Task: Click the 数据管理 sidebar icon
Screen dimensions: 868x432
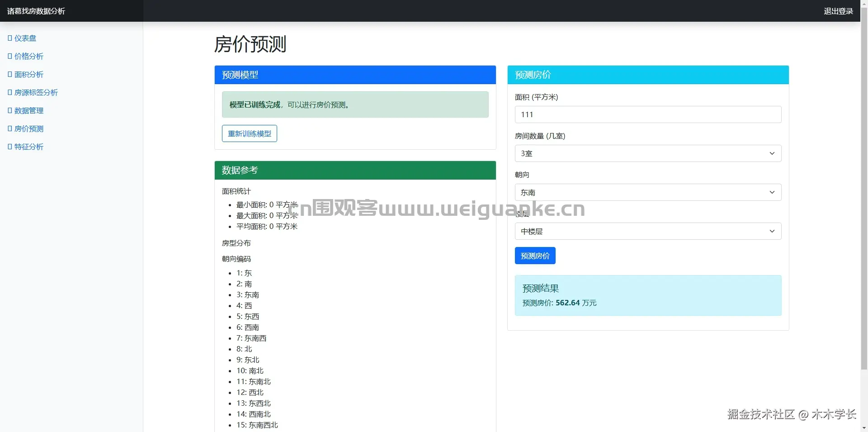Action: pos(10,110)
